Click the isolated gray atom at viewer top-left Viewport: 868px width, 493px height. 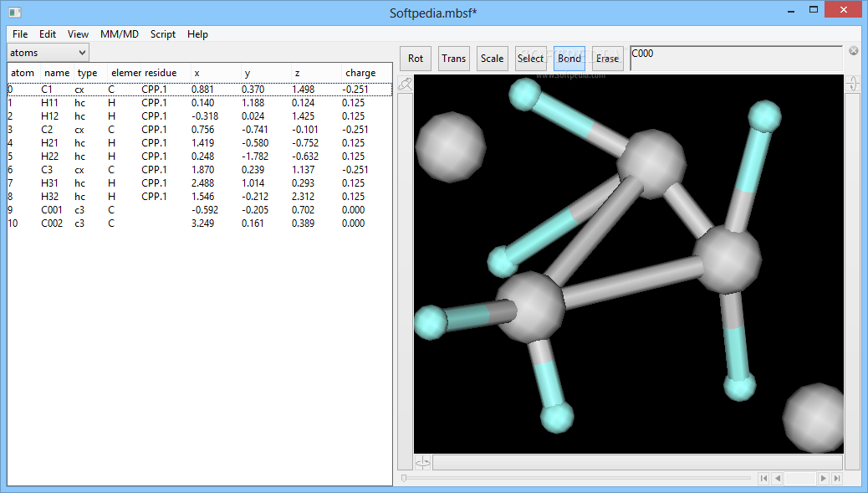[451, 146]
